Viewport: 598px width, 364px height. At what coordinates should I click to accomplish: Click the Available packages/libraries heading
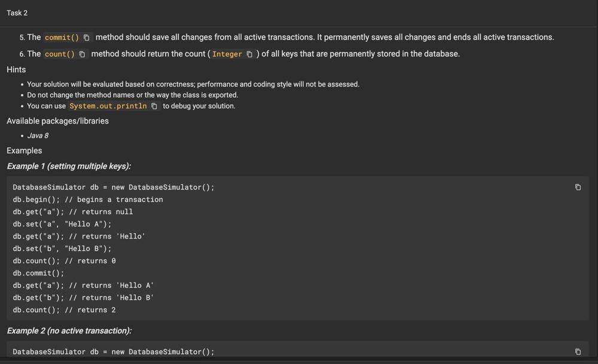[57, 121]
